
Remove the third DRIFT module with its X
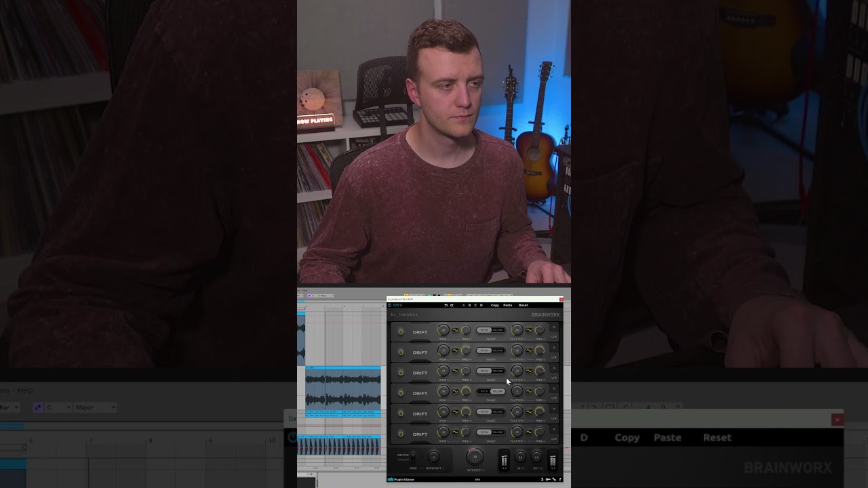554,368
